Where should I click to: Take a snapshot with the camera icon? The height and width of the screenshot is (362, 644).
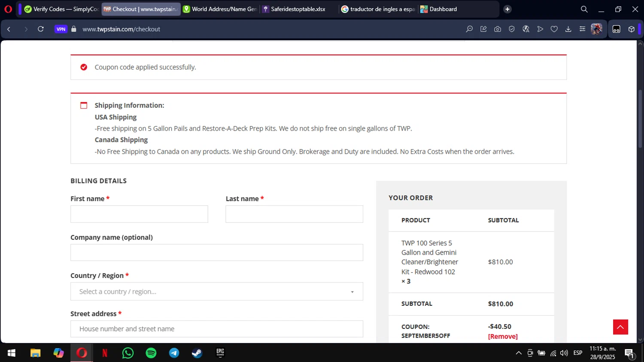(498, 29)
